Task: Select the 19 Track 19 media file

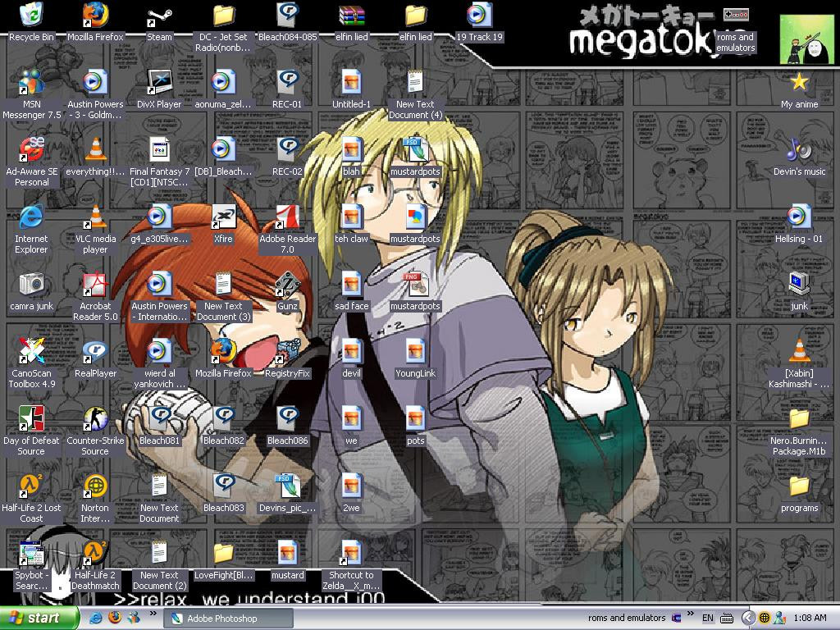Action: 479,15
